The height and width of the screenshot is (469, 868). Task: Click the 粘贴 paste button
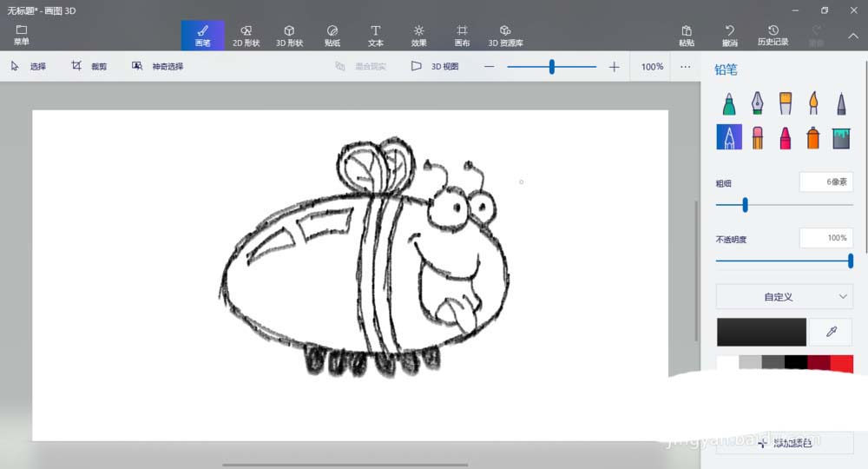[x=687, y=36]
